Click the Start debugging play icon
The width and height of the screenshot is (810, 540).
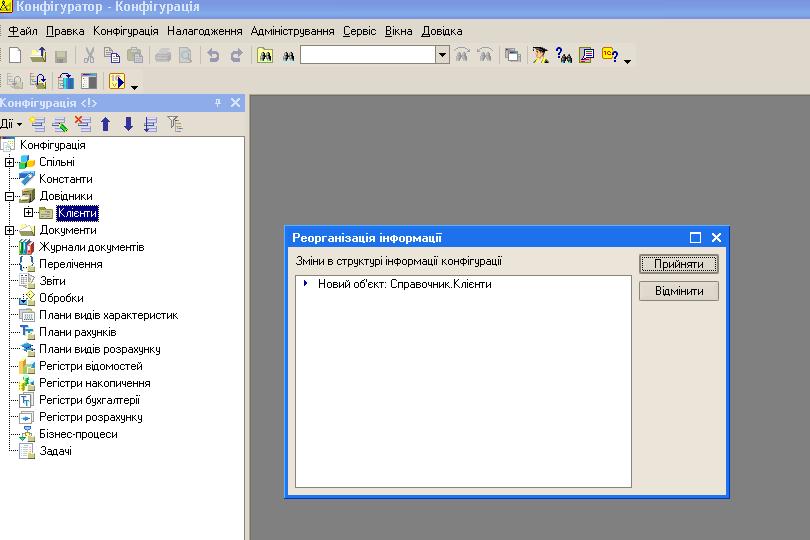[117, 81]
